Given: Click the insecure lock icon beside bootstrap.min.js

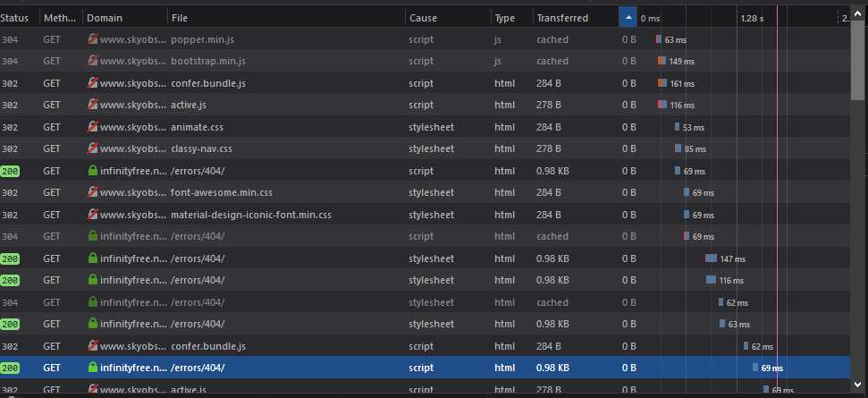Looking at the screenshot, I should click(93, 61).
